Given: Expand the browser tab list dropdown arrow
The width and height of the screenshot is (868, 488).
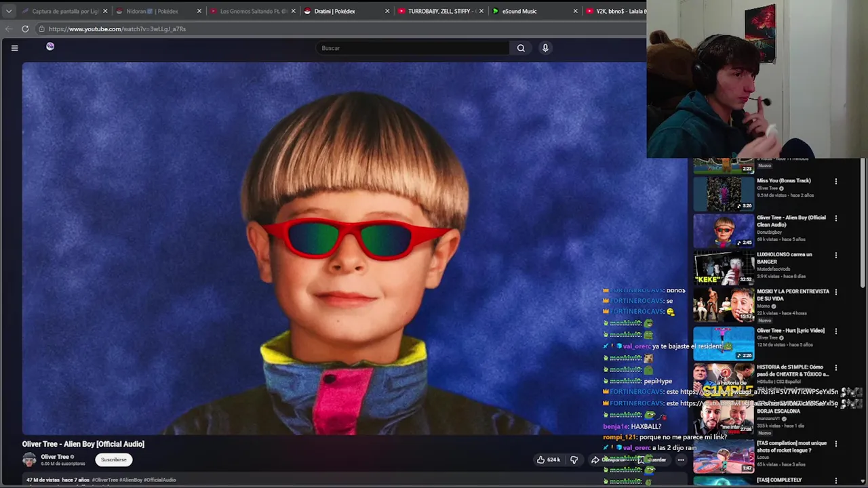Looking at the screenshot, I should [8, 11].
